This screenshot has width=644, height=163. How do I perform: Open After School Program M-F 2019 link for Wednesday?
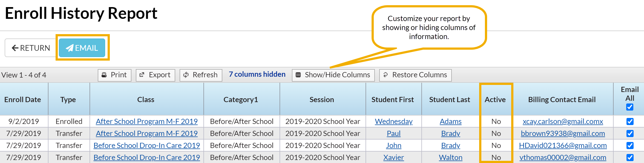(146, 121)
